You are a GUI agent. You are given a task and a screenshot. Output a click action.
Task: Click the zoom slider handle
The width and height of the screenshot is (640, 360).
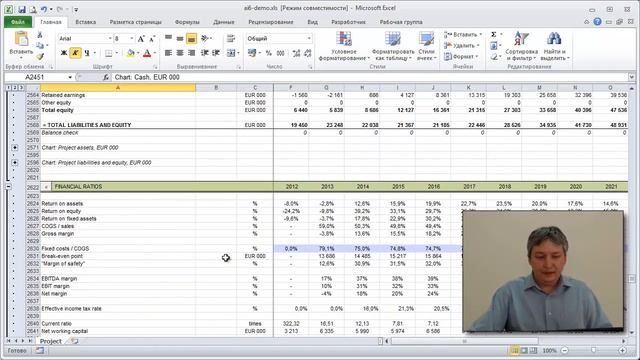(x=593, y=351)
